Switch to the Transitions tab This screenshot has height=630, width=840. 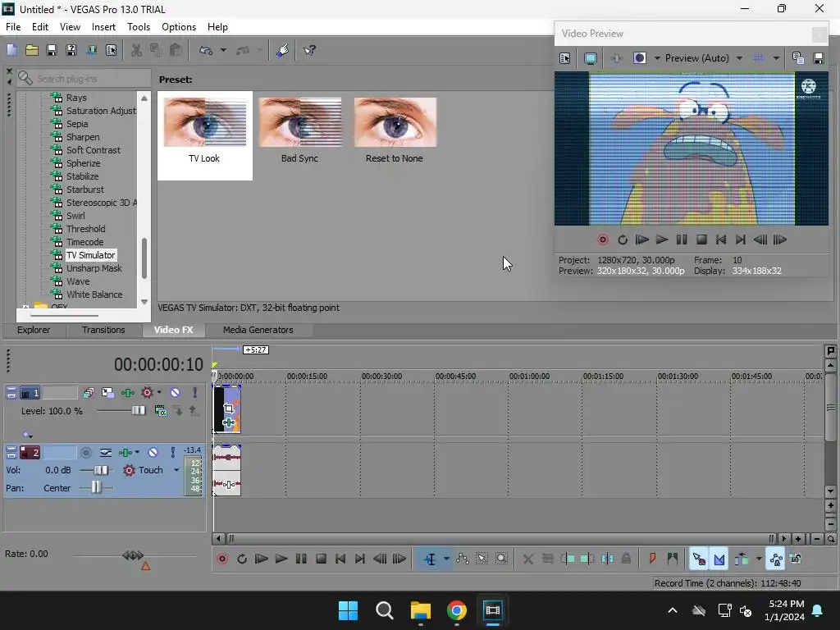[x=103, y=330]
